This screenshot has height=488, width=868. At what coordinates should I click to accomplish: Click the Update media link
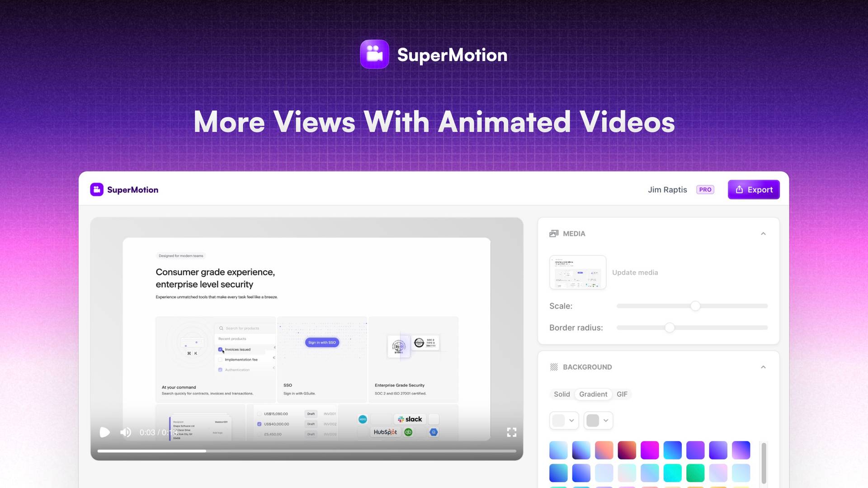[635, 272]
